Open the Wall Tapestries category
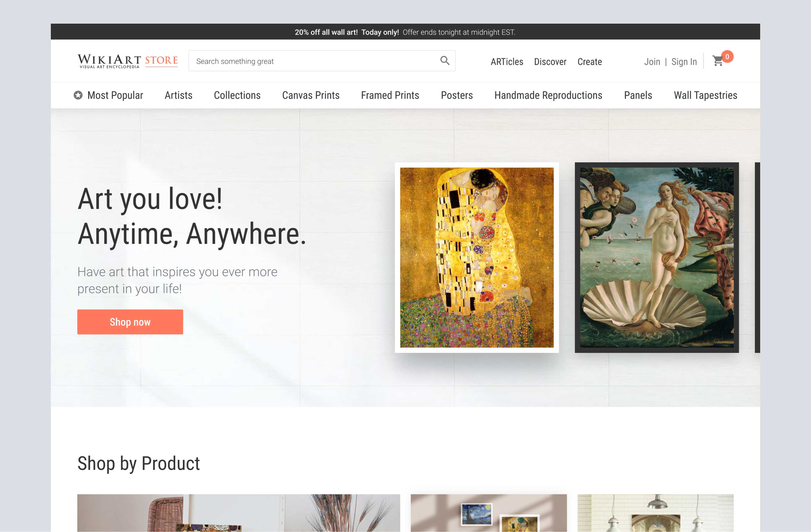 (x=705, y=95)
